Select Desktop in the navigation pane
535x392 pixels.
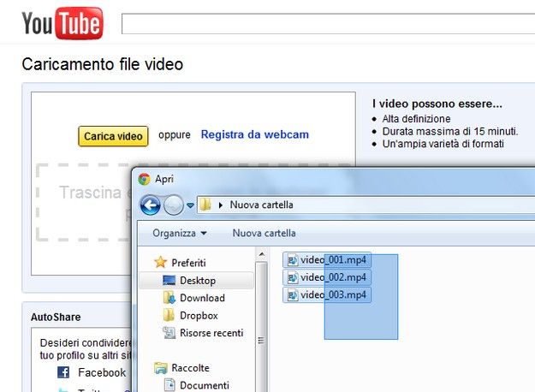pos(197,281)
